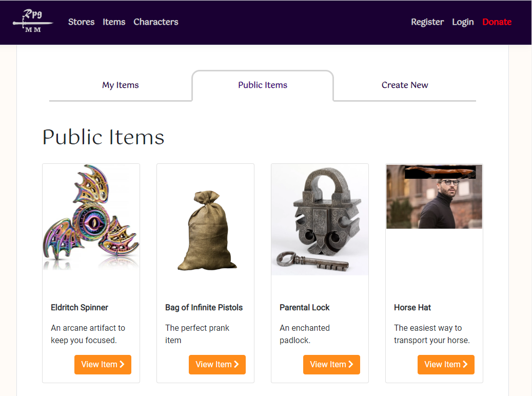Image resolution: width=532 pixels, height=396 pixels.
Task: Switch to the My Items tab
Action: coord(121,85)
